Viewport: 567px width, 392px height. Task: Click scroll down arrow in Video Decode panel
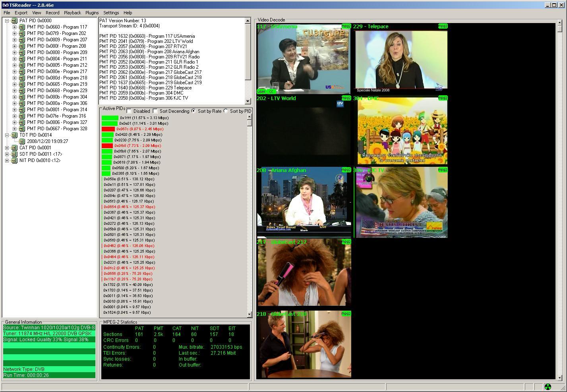pyautogui.click(x=560, y=378)
